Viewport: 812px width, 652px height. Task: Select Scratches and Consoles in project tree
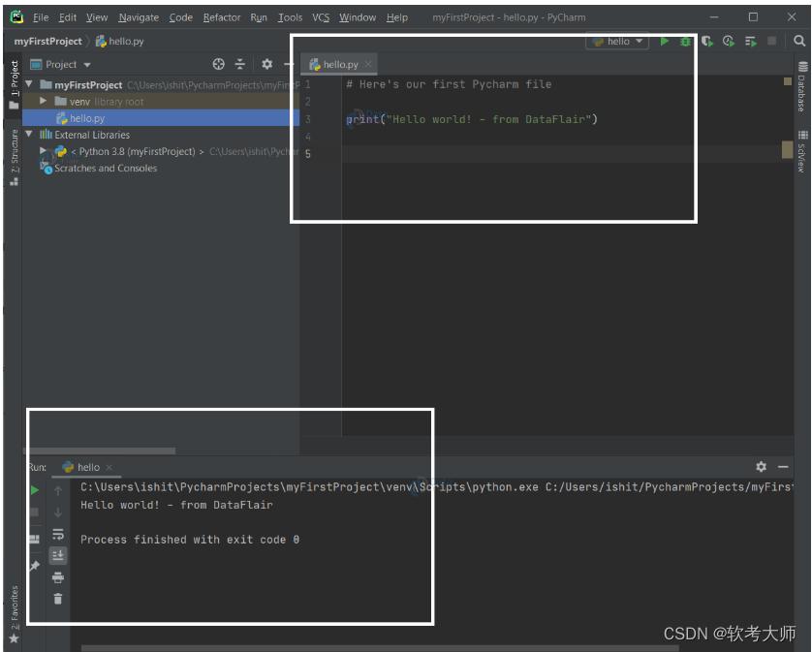point(105,168)
